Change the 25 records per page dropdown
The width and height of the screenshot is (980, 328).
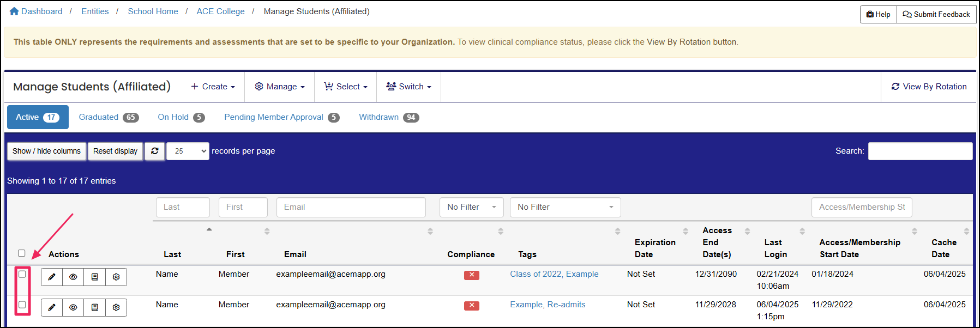tap(188, 151)
